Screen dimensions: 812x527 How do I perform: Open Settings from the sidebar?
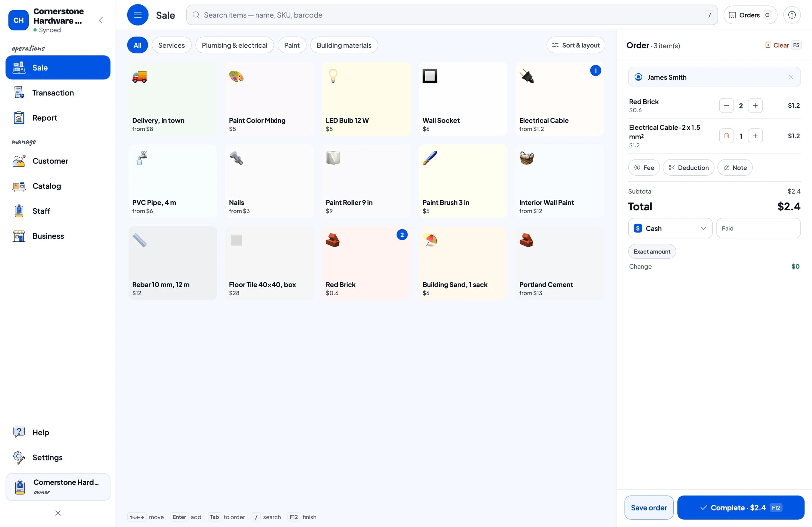click(x=58, y=457)
